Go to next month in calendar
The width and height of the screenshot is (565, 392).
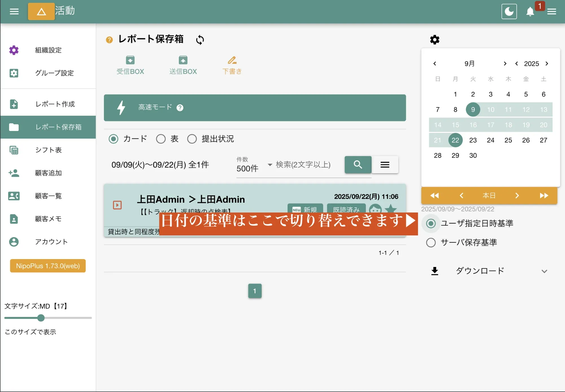505,63
